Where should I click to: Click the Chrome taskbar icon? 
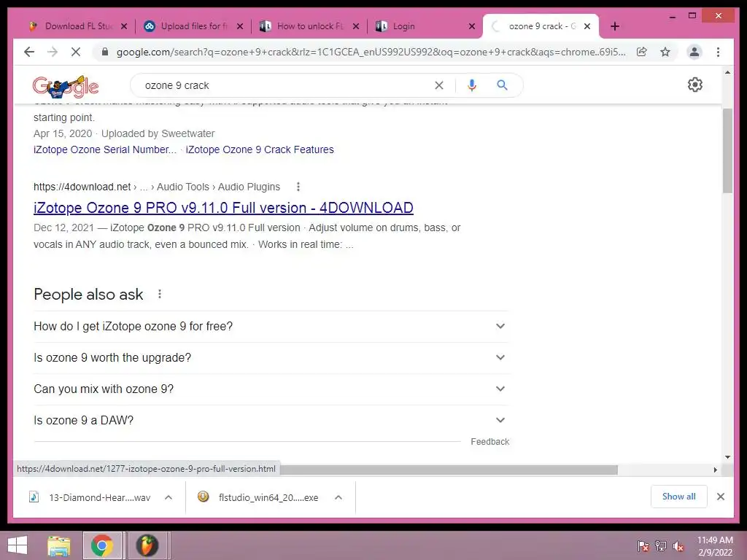coord(102,545)
